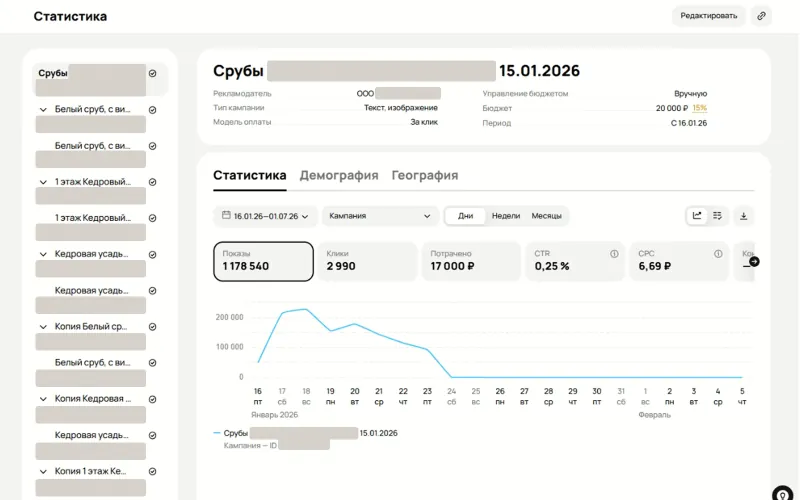The width and height of the screenshot is (800, 500).
Task: Click the Текст, изображение campaign type value
Action: coord(401,108)
